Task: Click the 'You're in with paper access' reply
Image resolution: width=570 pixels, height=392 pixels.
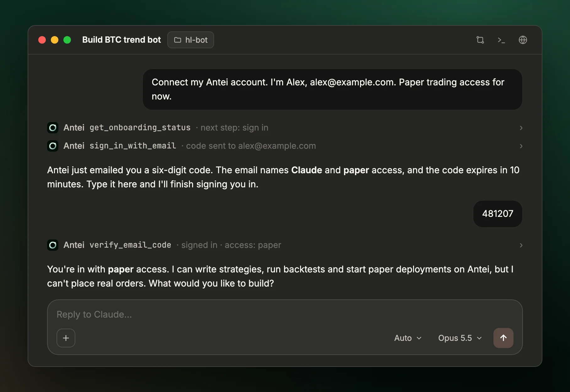Action: (280, 276)
